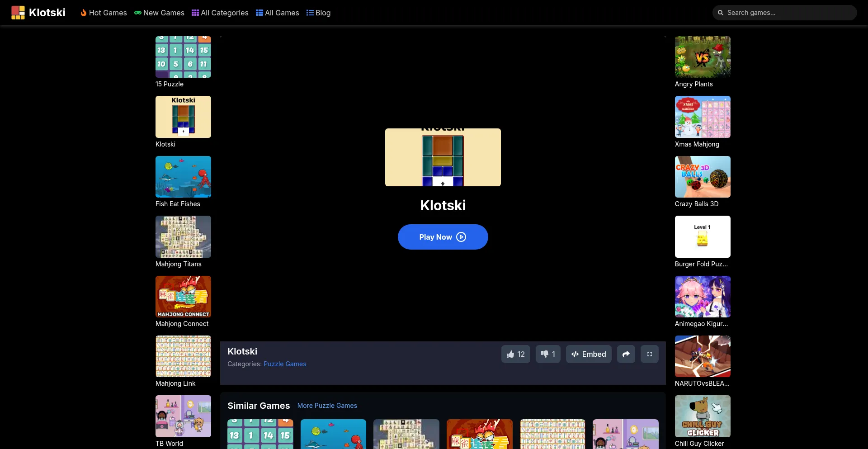Viewport: 868px width, 449px height.
Task: Toggle fullscreen with the expand icon
Action: (650, 354)
